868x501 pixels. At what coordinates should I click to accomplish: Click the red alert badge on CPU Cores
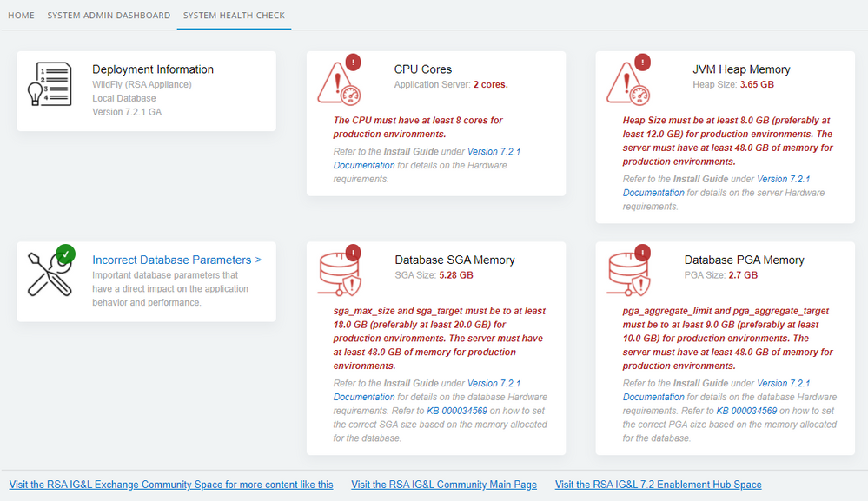coord(353,63)
